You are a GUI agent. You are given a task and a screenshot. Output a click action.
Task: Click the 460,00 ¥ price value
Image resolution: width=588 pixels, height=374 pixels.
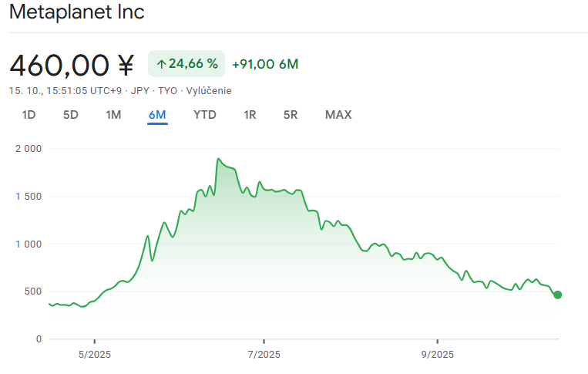click(x=72, y=65)
